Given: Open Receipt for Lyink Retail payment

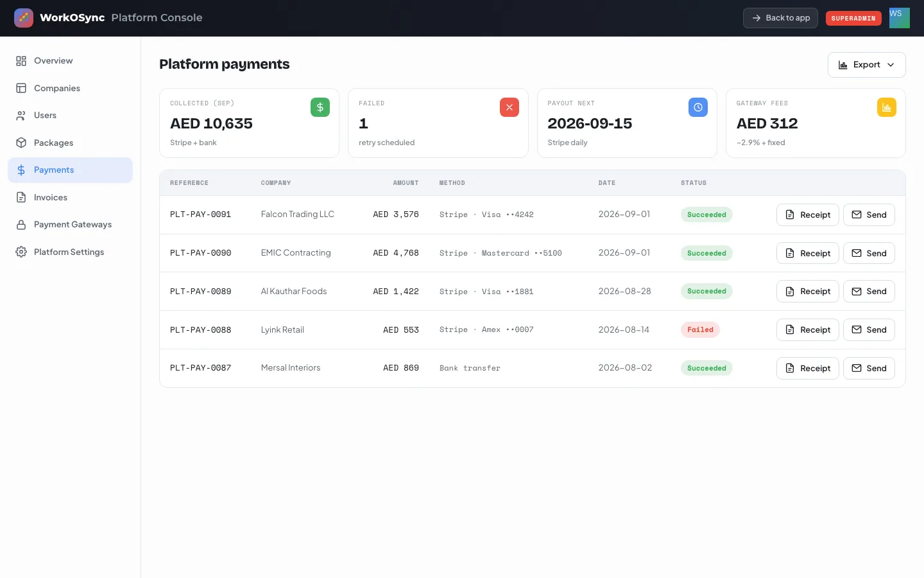Looking at the screenshot, I should tap(808, 329).
